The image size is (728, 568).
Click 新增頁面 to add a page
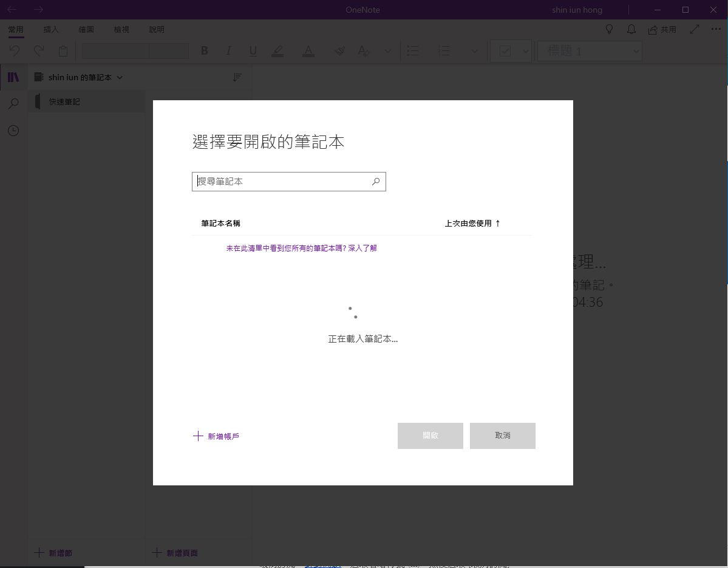(175, 553)
